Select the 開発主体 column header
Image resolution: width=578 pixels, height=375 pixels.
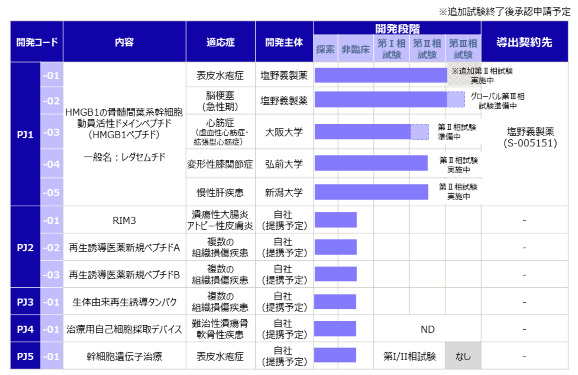tap(284, 42)
